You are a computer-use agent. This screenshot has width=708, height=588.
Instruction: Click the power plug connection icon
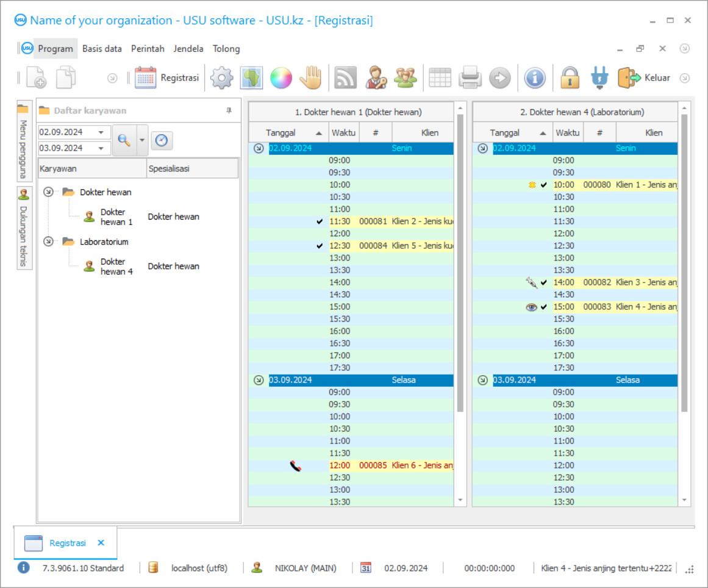pyautogui.click(x=599, y=78)
